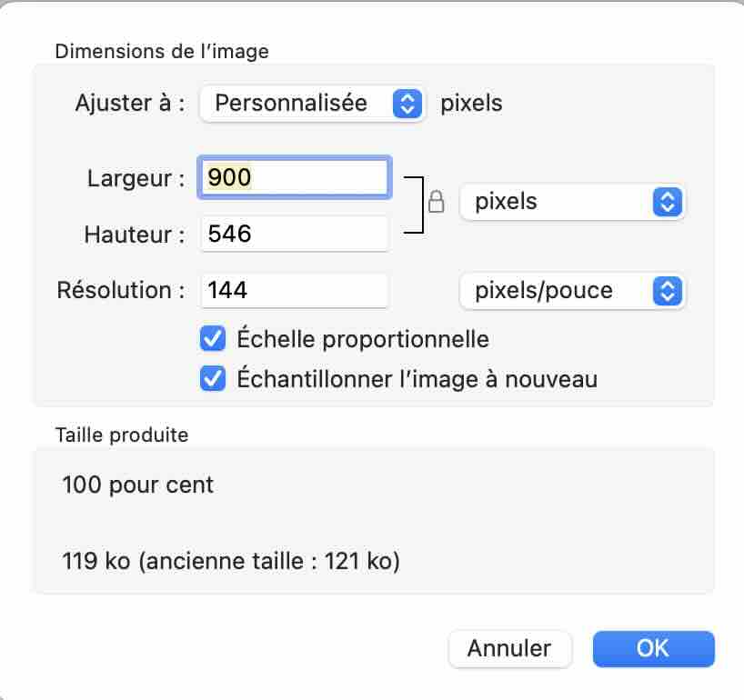The width and height of the screenshot is (744, 700).
Task: Click the Dimensions de l'image heading
Action: pos(162,51)
